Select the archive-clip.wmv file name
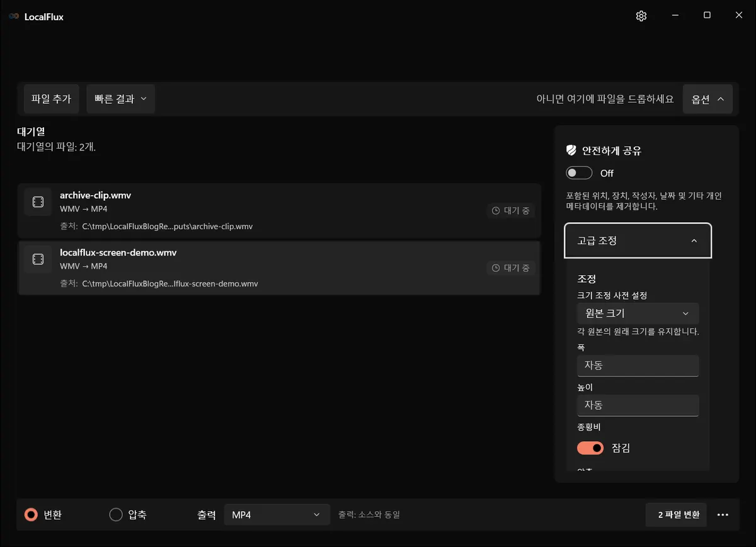 (95, 195)
